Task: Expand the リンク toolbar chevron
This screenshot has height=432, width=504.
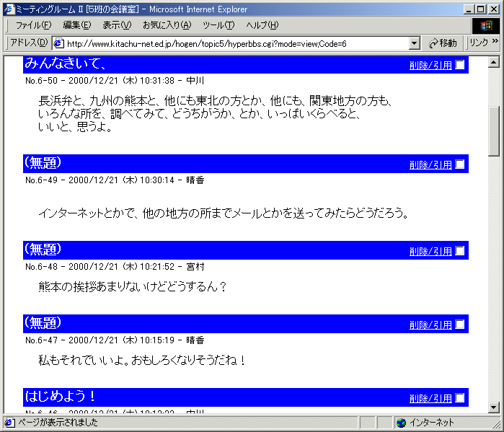Action: 495,41
